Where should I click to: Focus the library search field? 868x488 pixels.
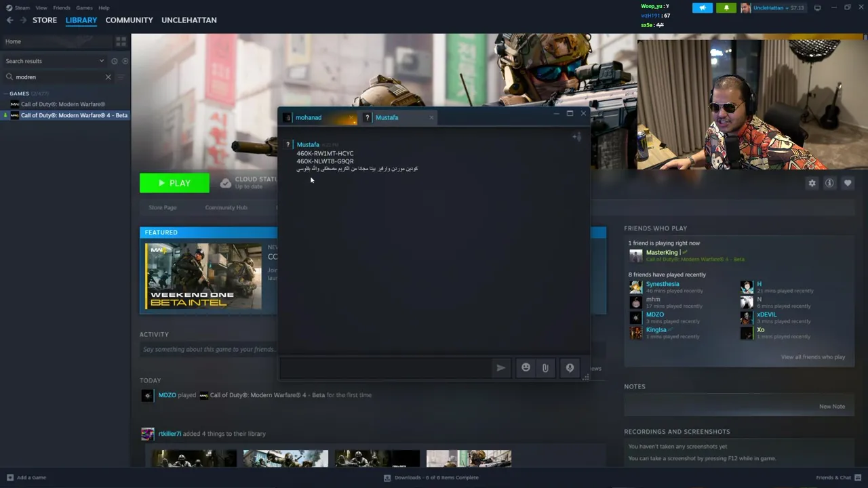coord(60,77)
